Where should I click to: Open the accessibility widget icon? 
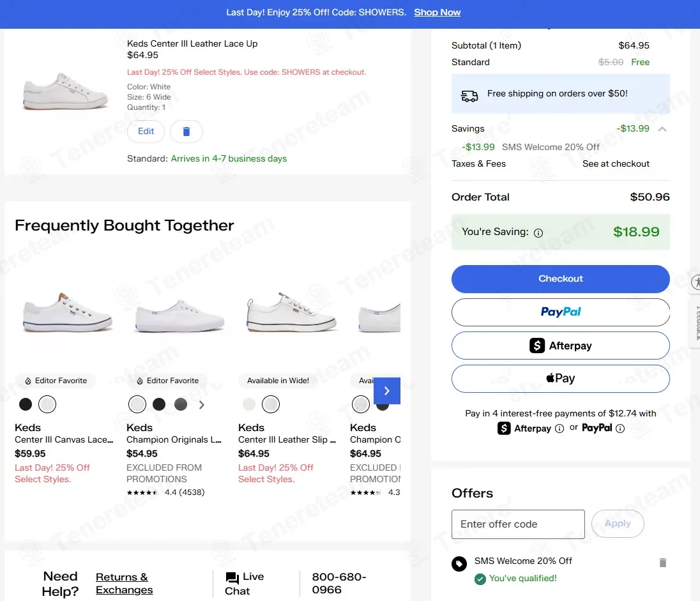click(696, 282)
